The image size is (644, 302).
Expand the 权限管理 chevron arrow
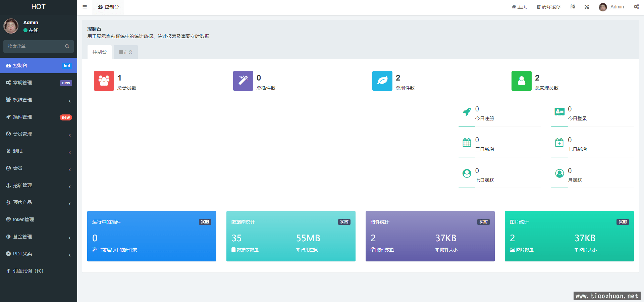click(x=70, y=101)
